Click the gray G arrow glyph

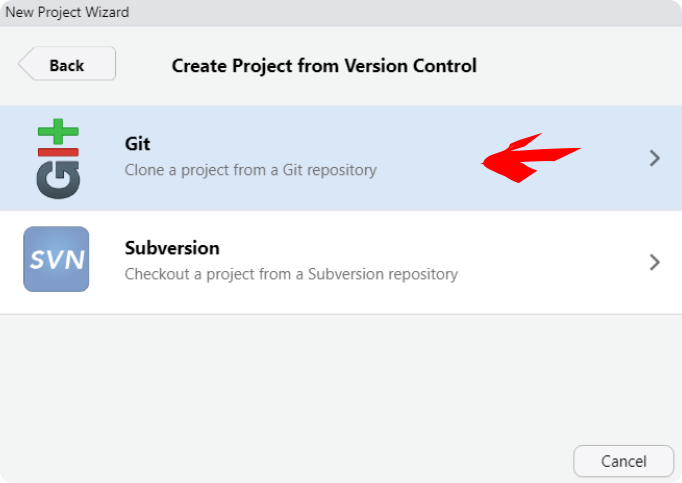[58, 180]
